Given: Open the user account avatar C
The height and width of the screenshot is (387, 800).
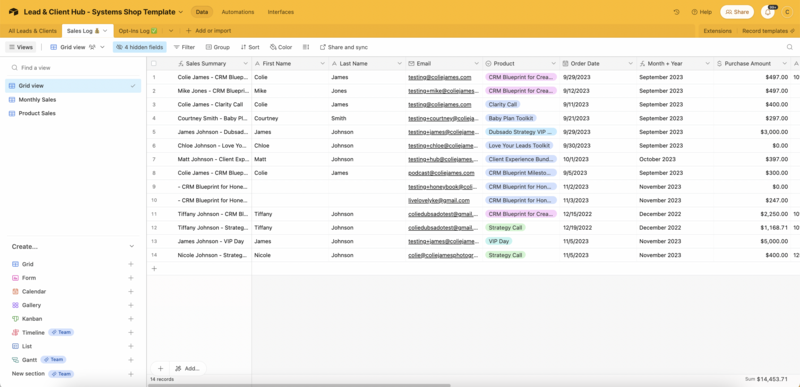Looking at the screenshot, I should click(787, 12).
